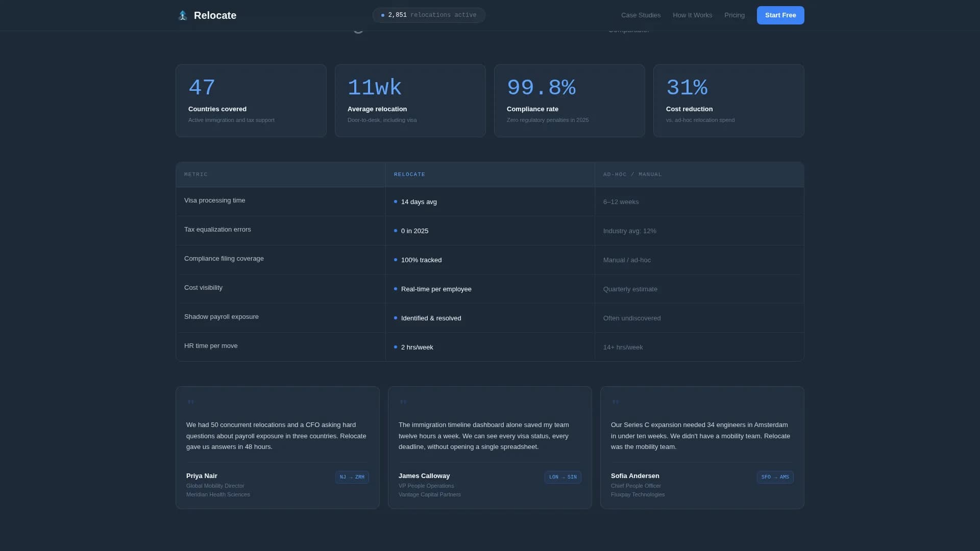Viewport: 980px width, 551px height.
Task: Select the HR time per move label
Action: point(211,346)
